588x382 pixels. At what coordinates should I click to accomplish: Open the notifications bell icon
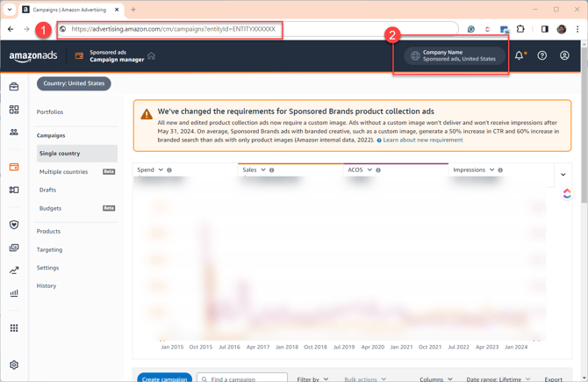[519, 56]
